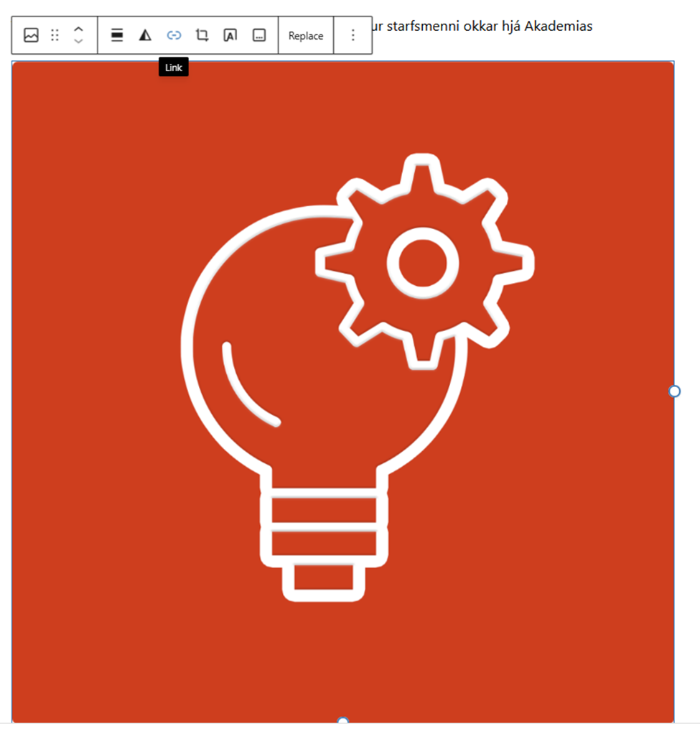Open the image alignment options
This screenshot has height=729, width=700.
(x=117, y=35)
